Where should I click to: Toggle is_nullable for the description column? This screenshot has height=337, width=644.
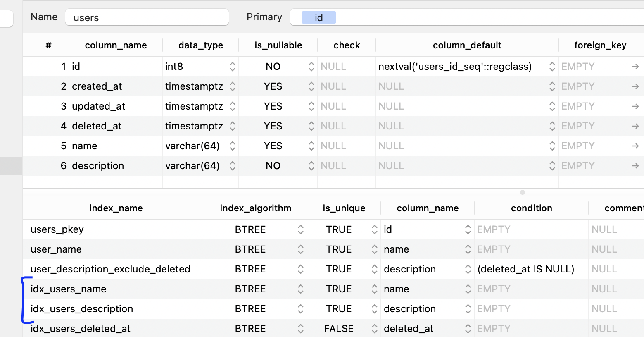click(x=311, y=165)
